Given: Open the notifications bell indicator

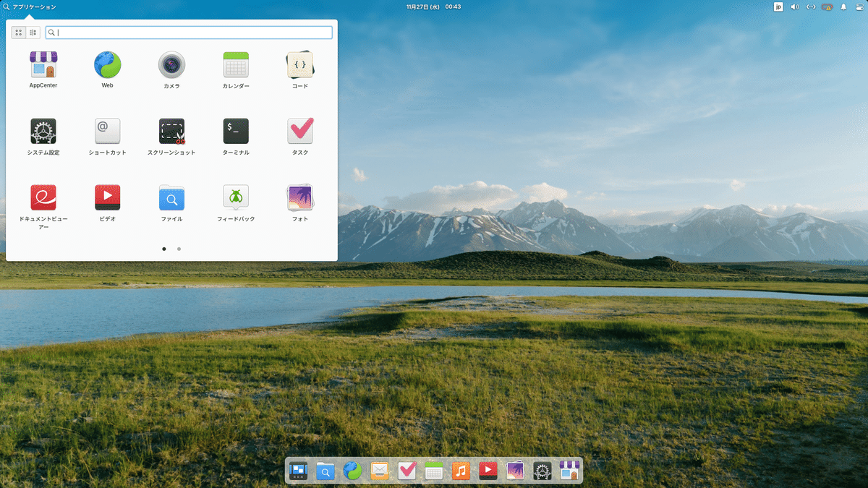Looking at the screenshot, I should pyautogui.click(x=843, y=7).
